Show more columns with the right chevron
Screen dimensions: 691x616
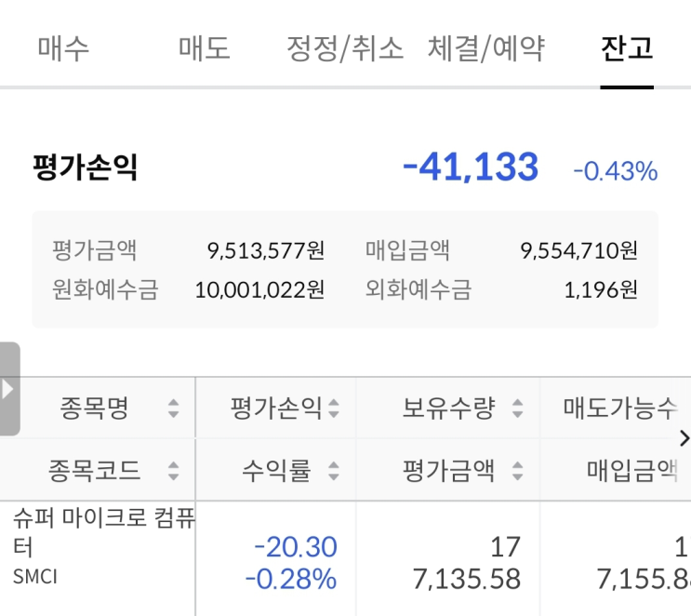coord(684,438)
